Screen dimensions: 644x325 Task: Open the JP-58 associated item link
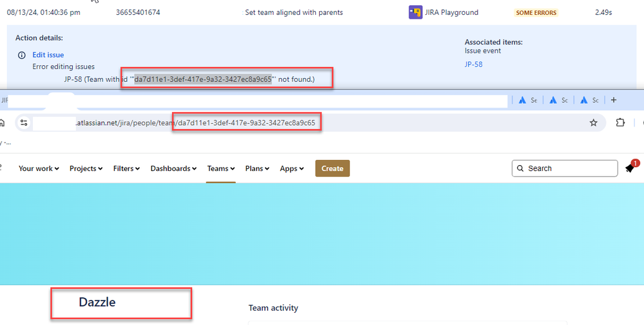pyautogui.click(x=474, y=64)
